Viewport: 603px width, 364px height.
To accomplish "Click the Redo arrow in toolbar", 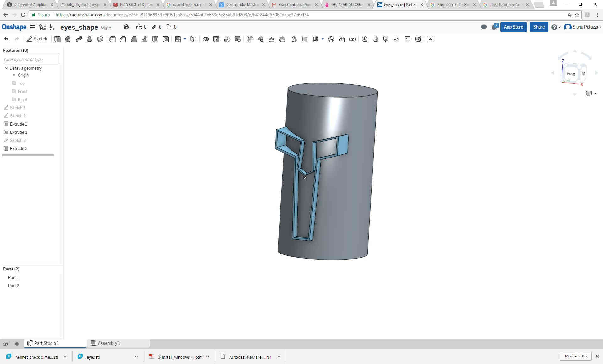I will click(x=17, y=39).
